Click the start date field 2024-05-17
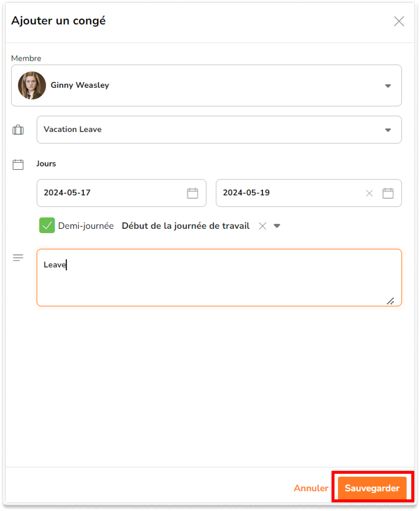The image size is (420, 511). [x=121, y=193]
